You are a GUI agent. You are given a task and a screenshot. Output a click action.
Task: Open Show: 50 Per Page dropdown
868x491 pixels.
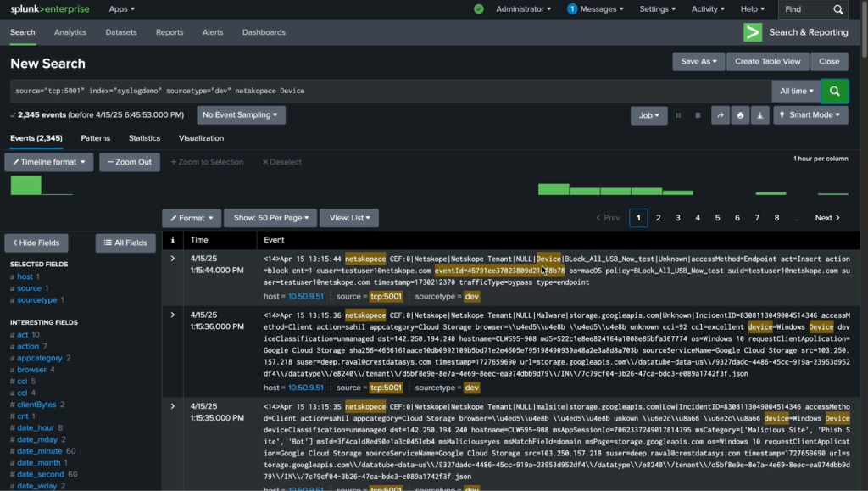tap(270, 218)
